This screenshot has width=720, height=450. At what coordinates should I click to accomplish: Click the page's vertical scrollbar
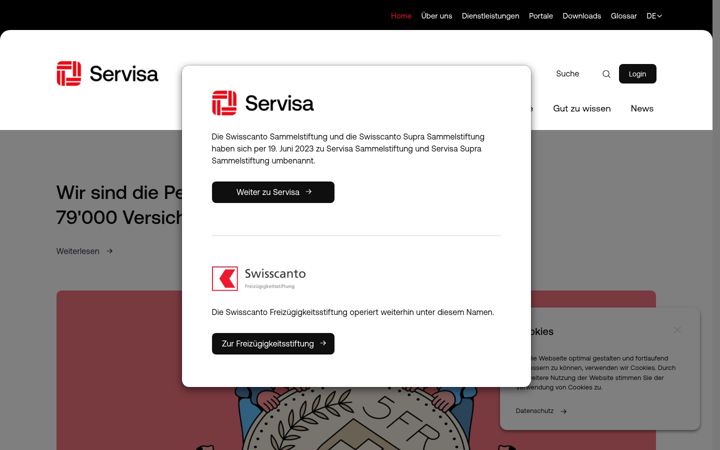tap(716, 225)
